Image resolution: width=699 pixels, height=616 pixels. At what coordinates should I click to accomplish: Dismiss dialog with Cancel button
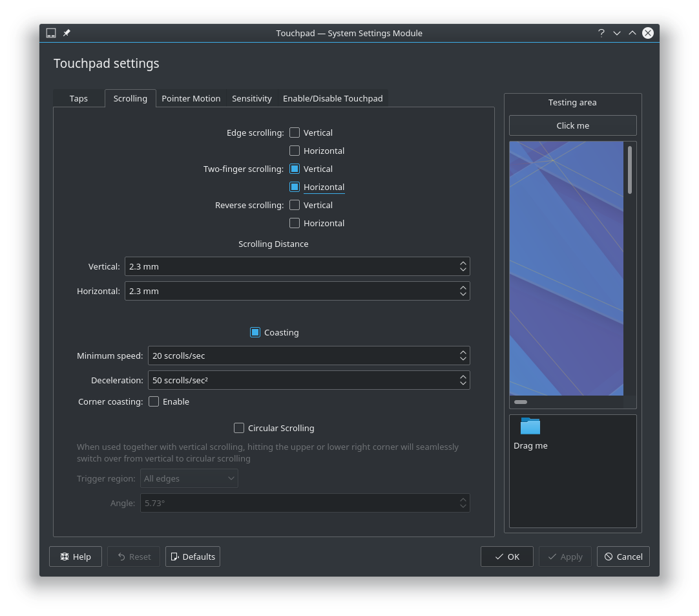(x=623, y=557)
